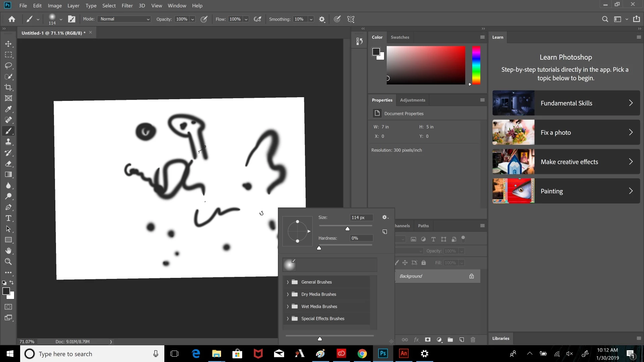Select the Horizontal Type tool
This screenshot has height=362, width=644.
[8, 219]
